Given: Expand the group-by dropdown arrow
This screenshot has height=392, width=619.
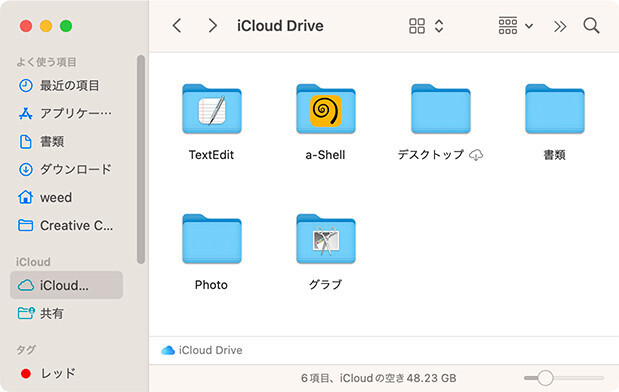Looking at the screenshot, I should coord(529,26).
